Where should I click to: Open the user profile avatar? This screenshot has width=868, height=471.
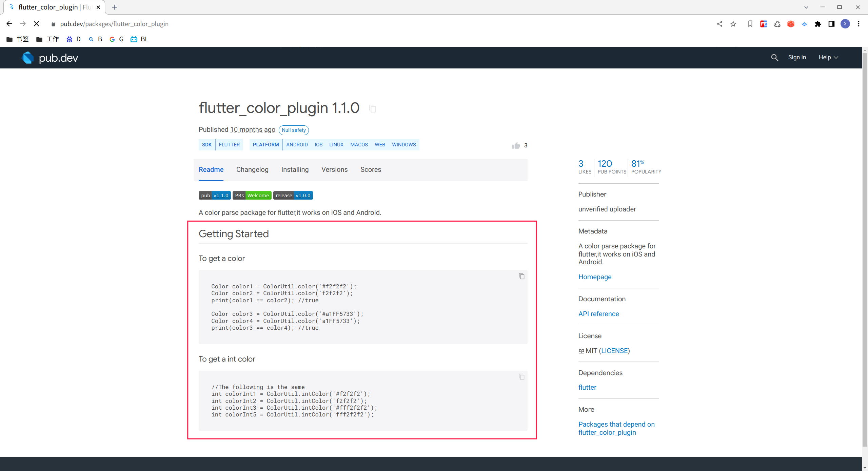(x=845, y=24)
